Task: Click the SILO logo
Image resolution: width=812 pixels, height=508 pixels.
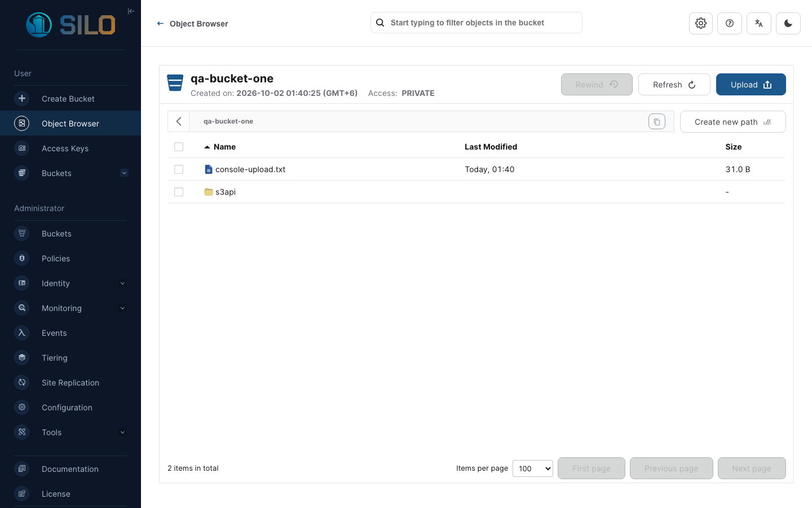Action: tap(70, 25)
